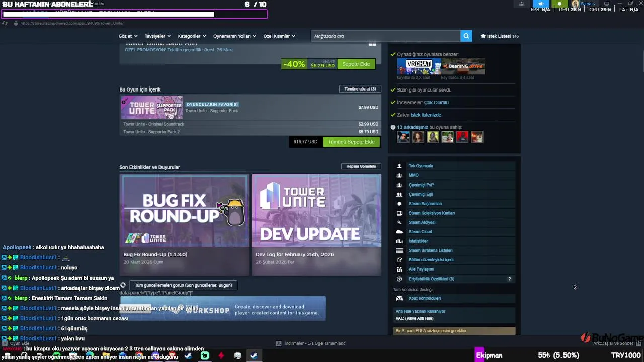Screen dimensions: 644x362
Task: Click the İstatistikler bar-chart icon
Action: pyautogui.click(x=399, y=241)
